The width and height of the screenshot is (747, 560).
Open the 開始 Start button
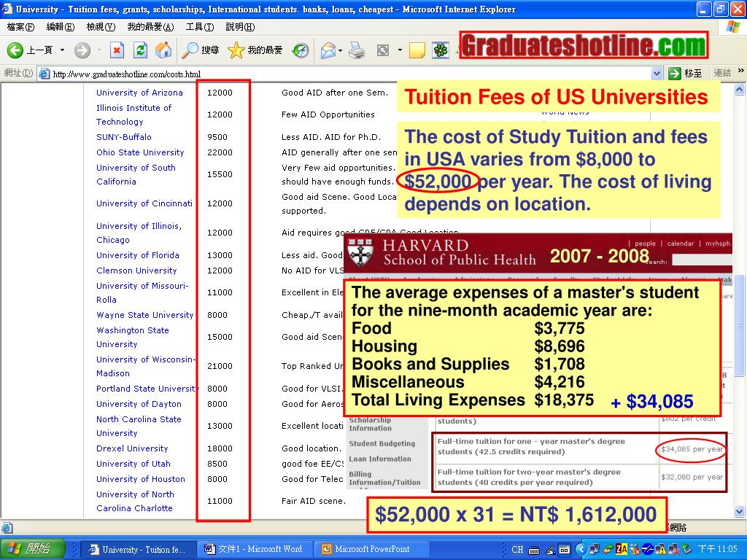pos(31,549)
